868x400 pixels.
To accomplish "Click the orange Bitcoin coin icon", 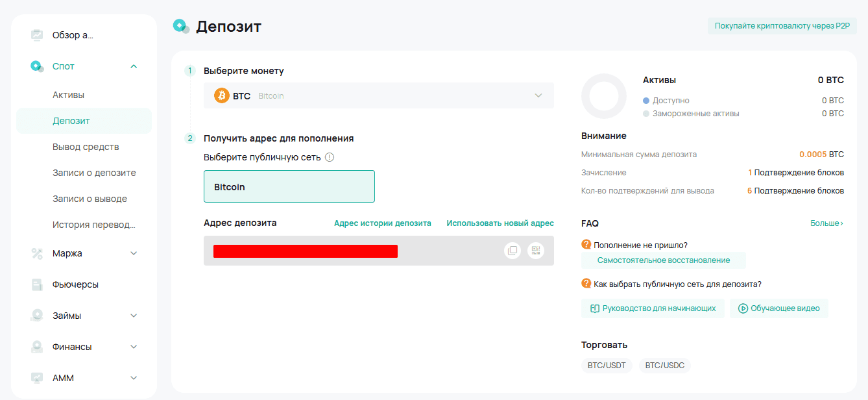I will (x=222, y=95).
